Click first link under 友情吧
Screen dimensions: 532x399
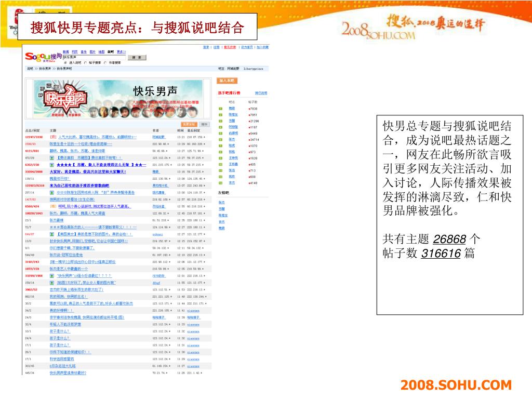pos(221,203)
